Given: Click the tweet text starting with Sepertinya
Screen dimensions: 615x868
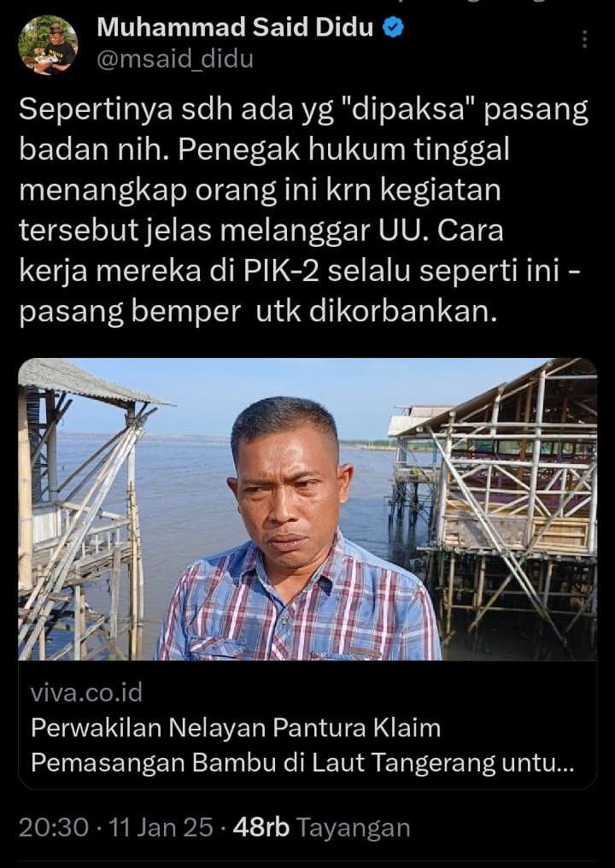Looking at the screenshot, I should click(303, 210).
